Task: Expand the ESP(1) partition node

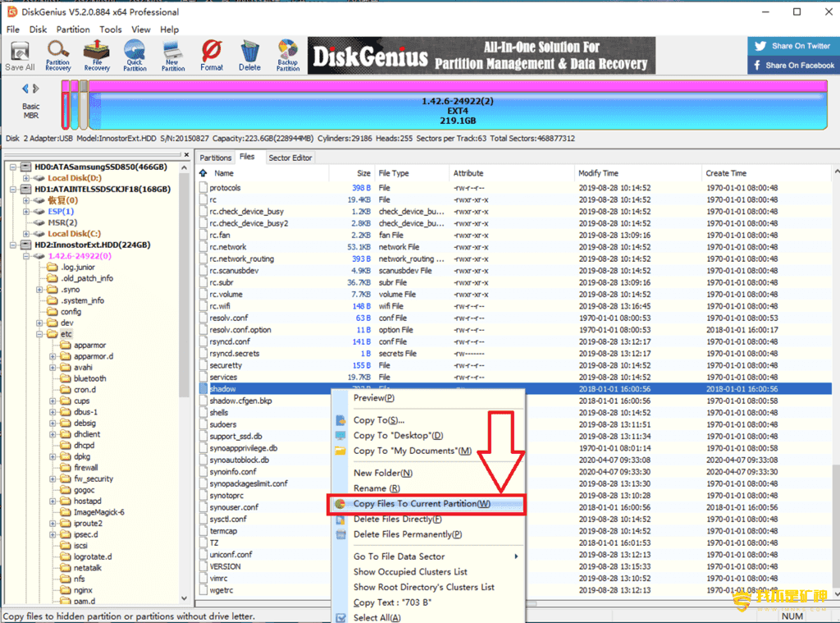Action: [25, 211]
